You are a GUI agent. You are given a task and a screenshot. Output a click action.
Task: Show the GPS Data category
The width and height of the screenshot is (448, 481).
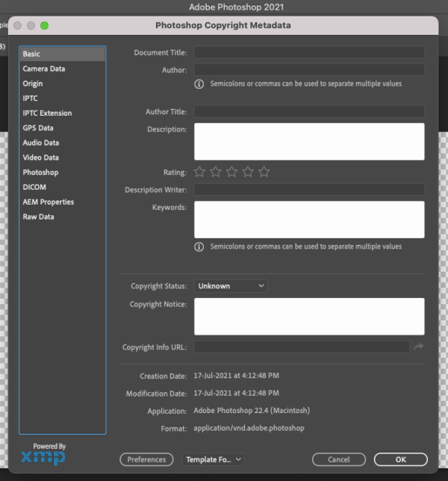pos(63,128)
